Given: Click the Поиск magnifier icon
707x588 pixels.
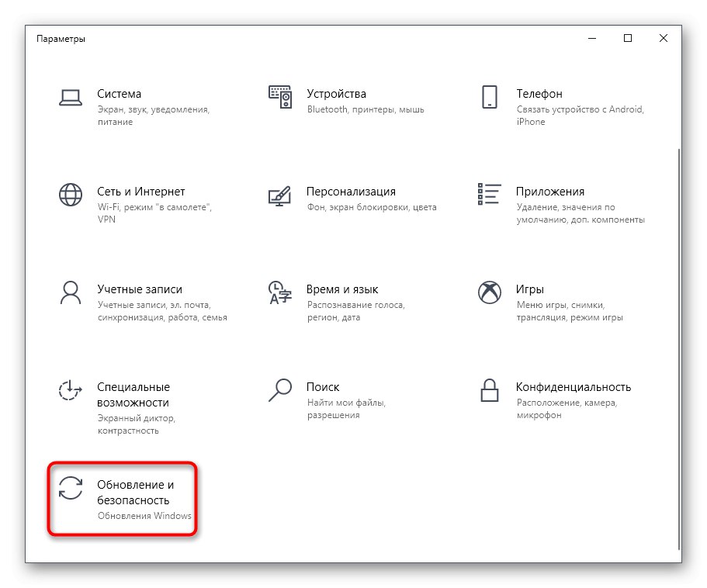Looking at the screenshot, I should pos(280,391).
